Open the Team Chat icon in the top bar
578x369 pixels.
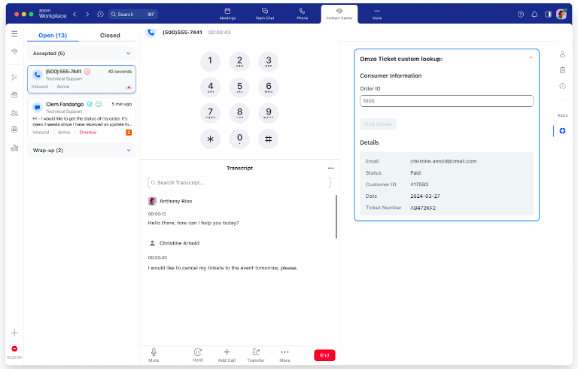coord(265,14)
